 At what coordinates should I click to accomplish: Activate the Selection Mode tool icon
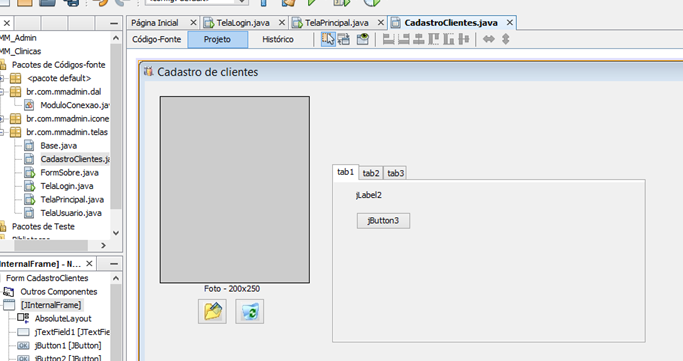(328, 39)
